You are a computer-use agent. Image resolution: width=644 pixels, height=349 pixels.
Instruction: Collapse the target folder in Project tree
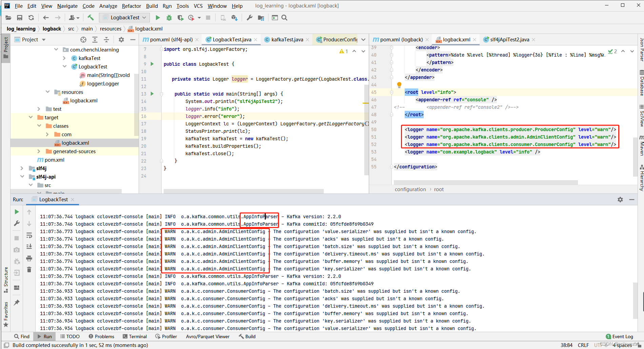pos(31,117)
